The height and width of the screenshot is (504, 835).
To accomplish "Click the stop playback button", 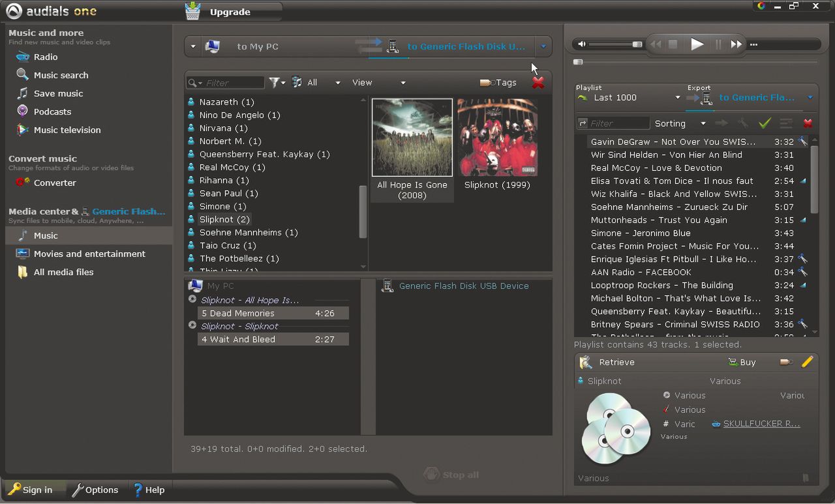I will point(673,44).
